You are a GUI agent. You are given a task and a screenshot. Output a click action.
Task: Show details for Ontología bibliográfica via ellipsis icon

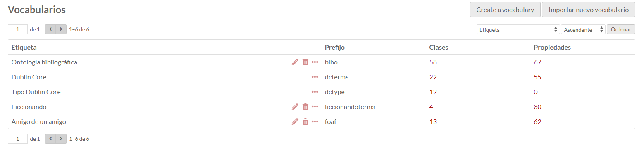point(315,62)
